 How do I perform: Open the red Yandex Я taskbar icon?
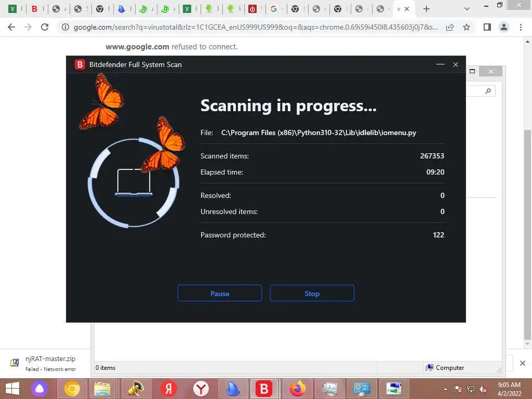point(168,389)
